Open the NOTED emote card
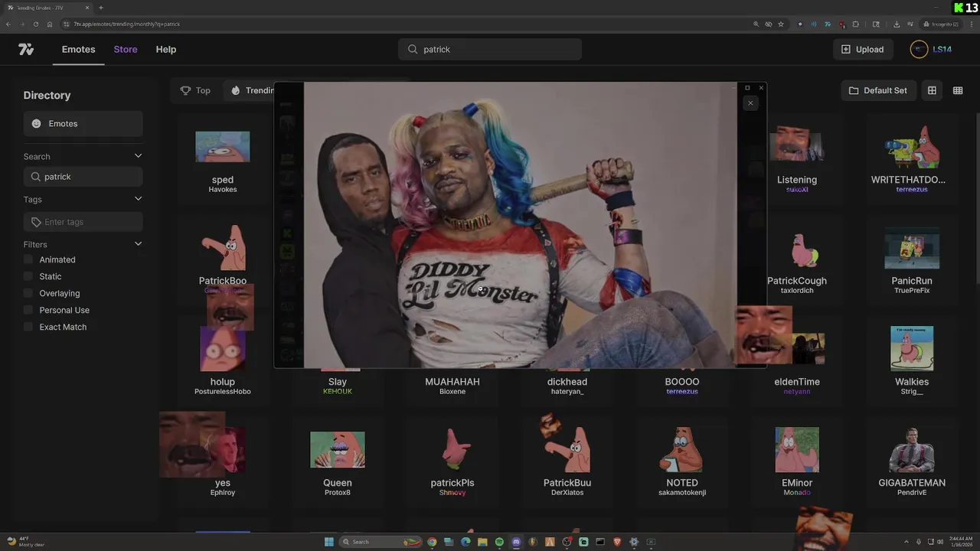This screenshot has height=551, width=980. [682, 463]
